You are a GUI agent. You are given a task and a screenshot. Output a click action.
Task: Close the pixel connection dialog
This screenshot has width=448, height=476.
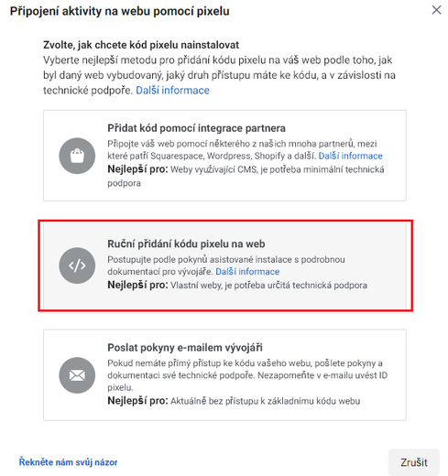pyautogui.click(x=436, y=10)
